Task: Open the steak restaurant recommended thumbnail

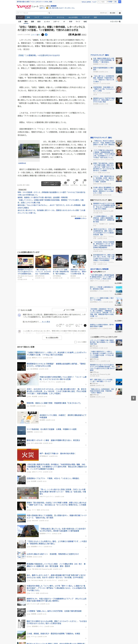Action: tap(43, 261)
